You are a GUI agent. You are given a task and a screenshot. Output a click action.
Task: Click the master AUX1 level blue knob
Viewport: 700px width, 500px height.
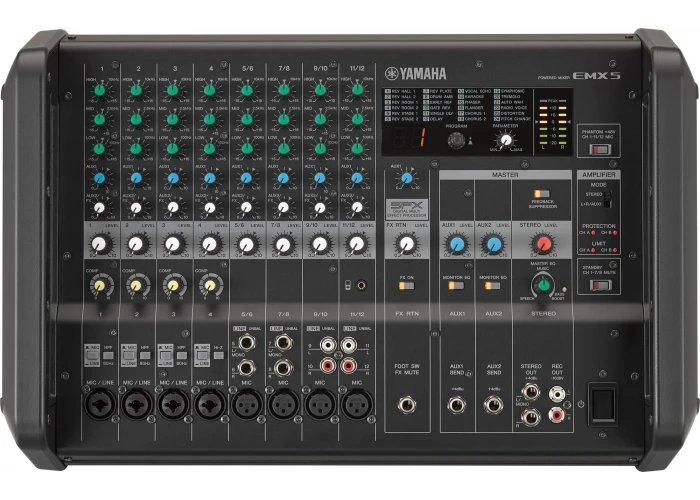pyautogui.click(x=457, y=244)
